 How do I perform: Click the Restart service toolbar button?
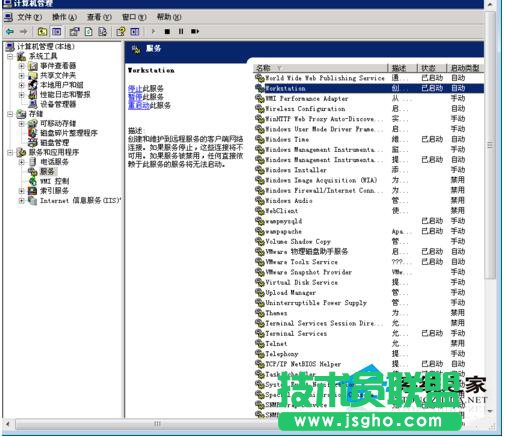195,31
